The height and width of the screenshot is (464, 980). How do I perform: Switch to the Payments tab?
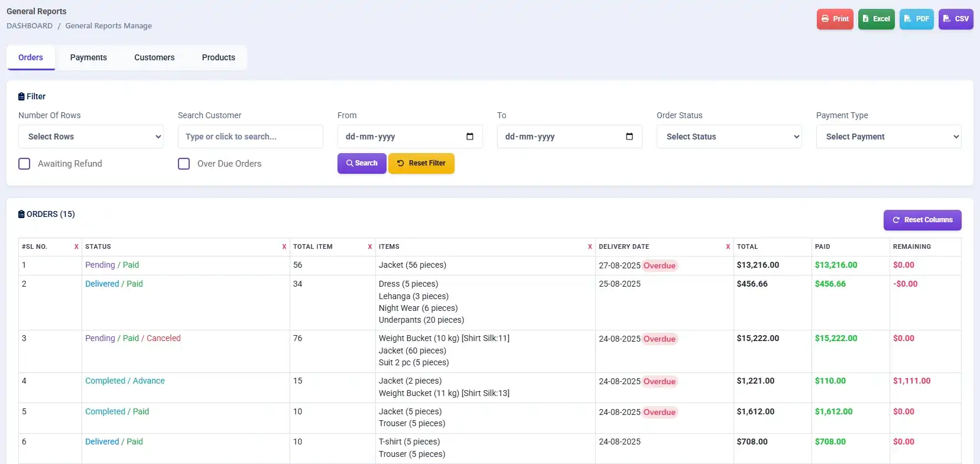tap(89, 57)
